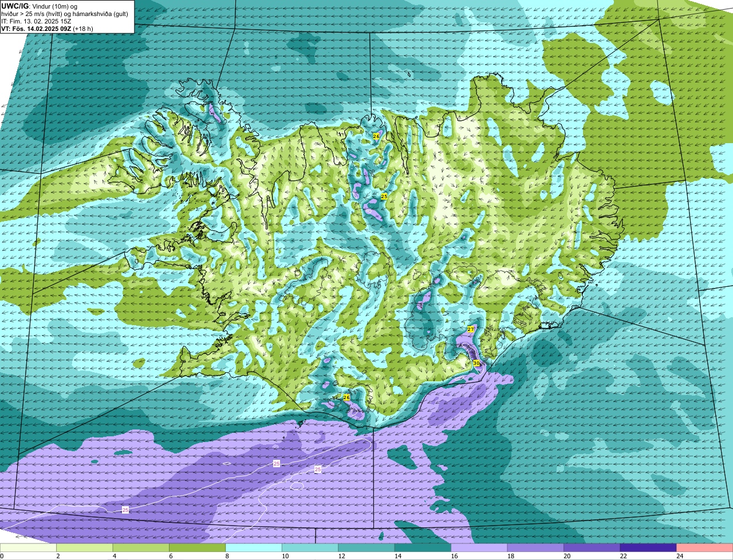Click the bold 'UWC/IG' title text
733x560 pixels.
[15, 6]
